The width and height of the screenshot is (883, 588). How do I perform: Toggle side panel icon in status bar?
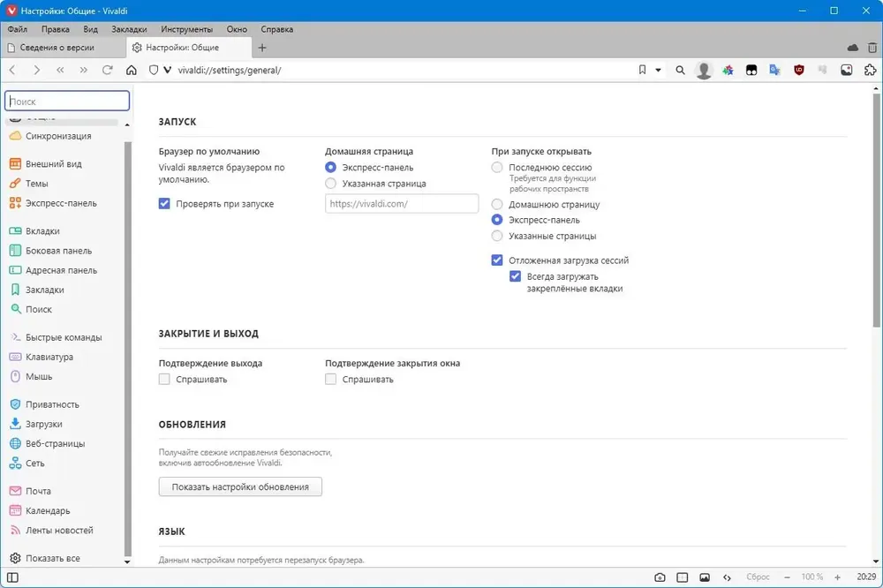click(x=12, y=577)
